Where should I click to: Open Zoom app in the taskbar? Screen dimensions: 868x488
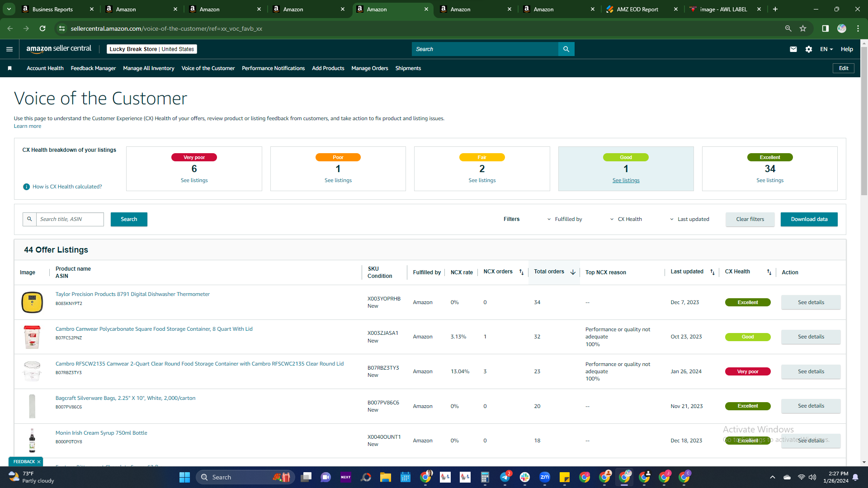[545, 477]
